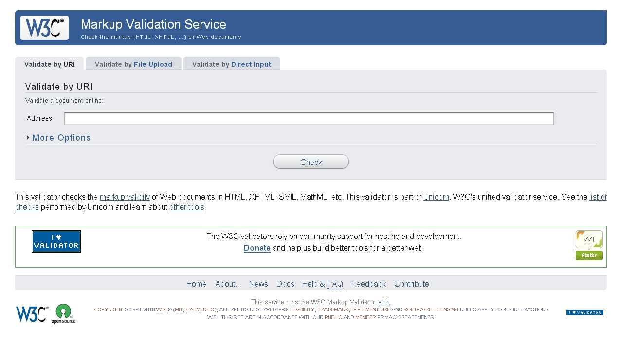Click the ERCIM link in copyright line
The image size is (621, 364).
[193, 309]
